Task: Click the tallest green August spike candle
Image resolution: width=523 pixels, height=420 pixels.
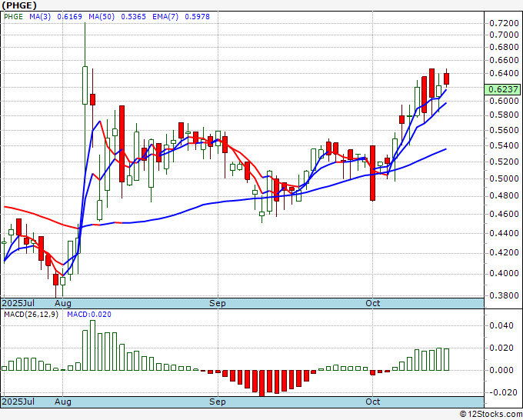Action: click(x=85, y=85)
